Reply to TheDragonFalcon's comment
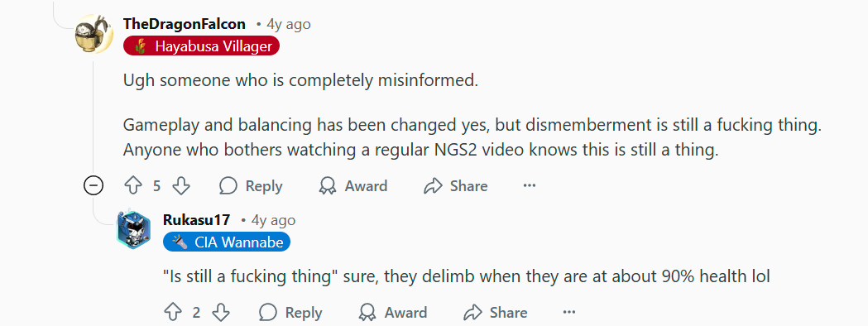Screen dimensions: 868x326 (x=251, y=186)
